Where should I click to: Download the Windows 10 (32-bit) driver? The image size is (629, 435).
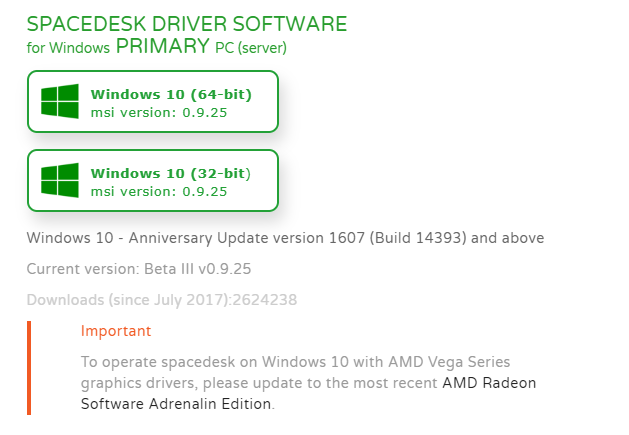coord(153,181)
